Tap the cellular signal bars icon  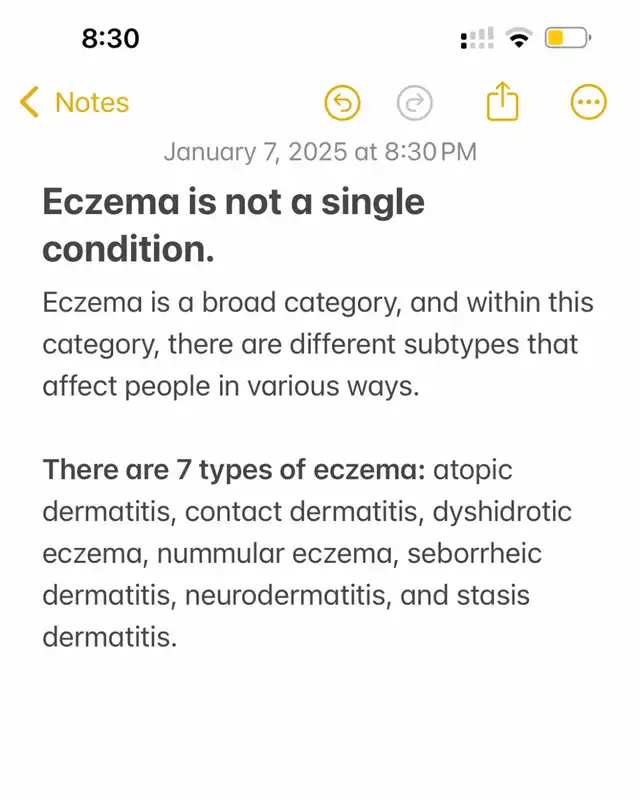click(x=477, y=40)
